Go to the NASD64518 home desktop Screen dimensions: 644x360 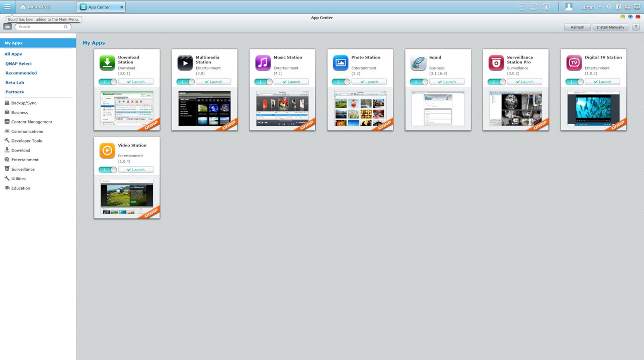pyautogui.click(x=36, y=7)
